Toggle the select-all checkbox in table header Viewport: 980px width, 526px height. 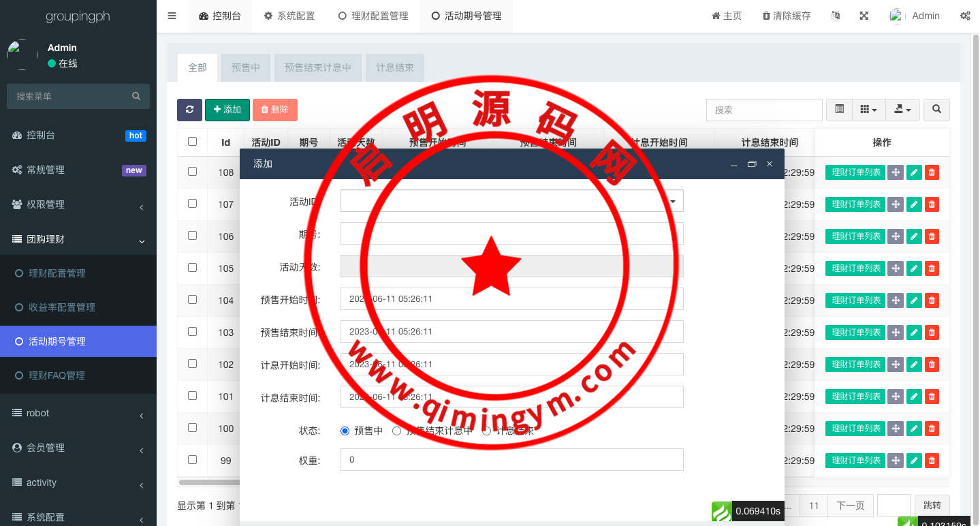click(x=192, y=142)
